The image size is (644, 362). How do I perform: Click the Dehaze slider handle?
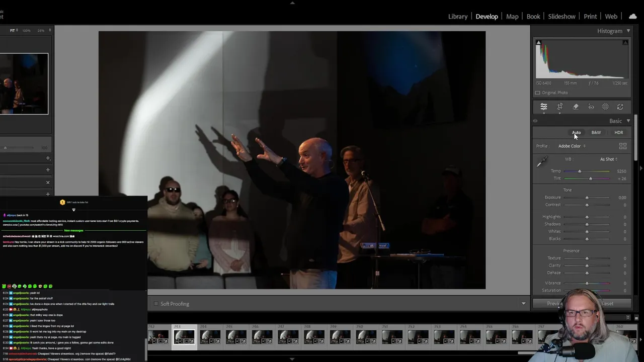[x=587, y=273]
